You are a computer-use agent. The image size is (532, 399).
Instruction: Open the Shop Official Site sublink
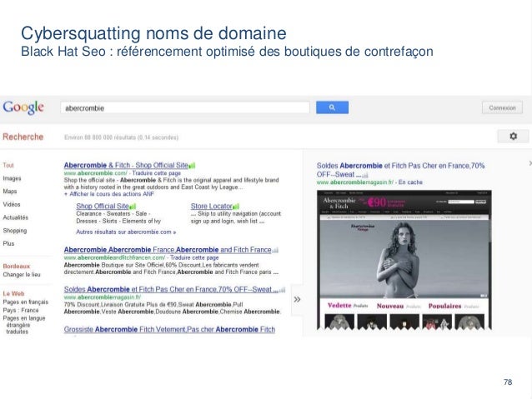[103, 206]
